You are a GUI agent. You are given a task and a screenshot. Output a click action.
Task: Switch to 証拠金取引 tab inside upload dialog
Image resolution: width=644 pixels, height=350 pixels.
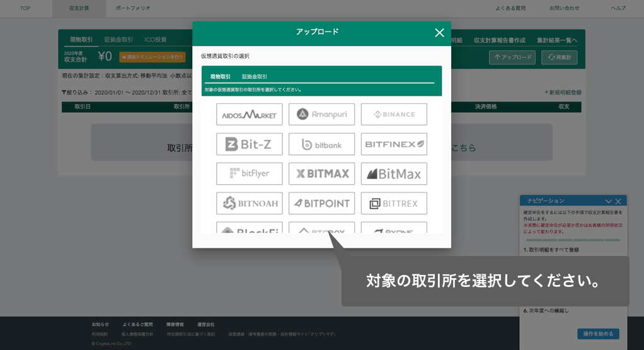(x=254, y=76)
